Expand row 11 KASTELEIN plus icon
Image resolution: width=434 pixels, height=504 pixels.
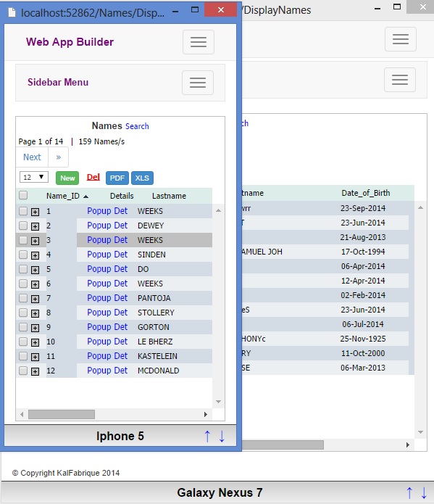[x=35, y=357]
